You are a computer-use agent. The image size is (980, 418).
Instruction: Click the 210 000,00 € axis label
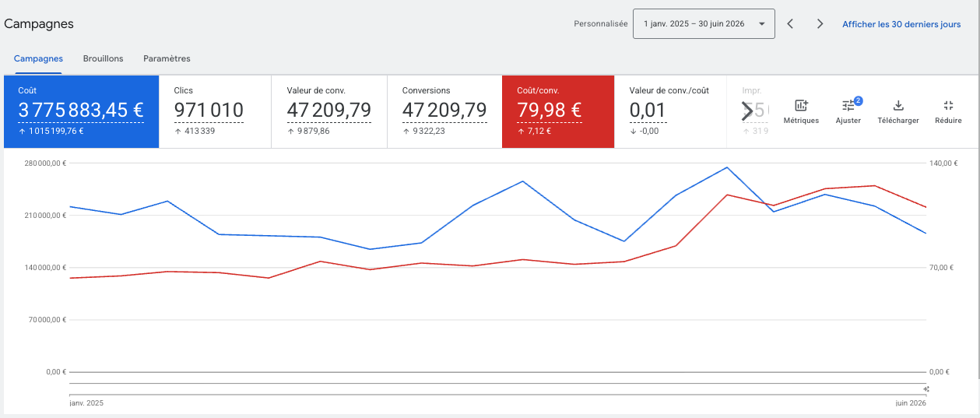(x=45, y=216)
